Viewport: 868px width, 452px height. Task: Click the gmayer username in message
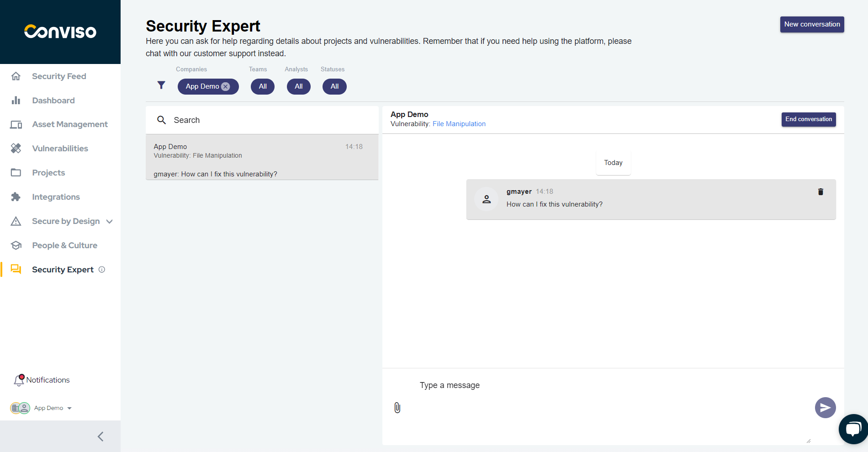click(x=519, y=191)
